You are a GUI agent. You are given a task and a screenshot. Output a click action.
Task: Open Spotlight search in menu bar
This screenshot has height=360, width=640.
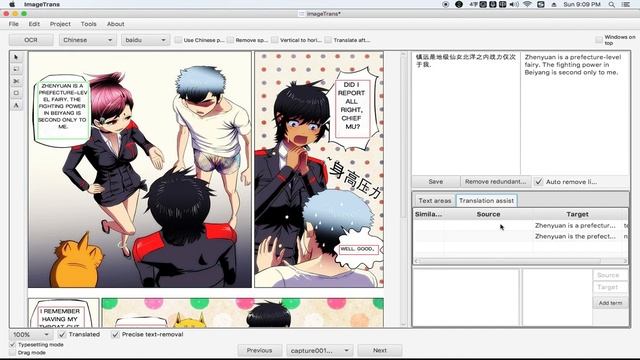click(611, 4)
